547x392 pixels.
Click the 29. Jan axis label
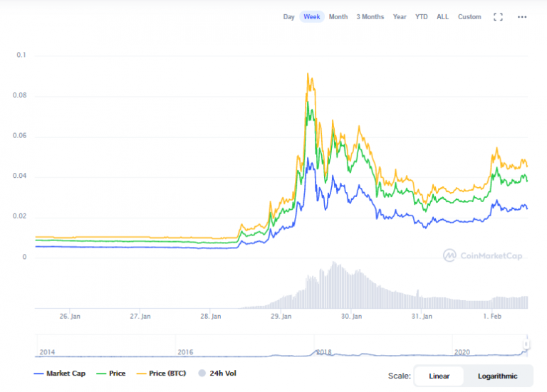pos(281,317)
